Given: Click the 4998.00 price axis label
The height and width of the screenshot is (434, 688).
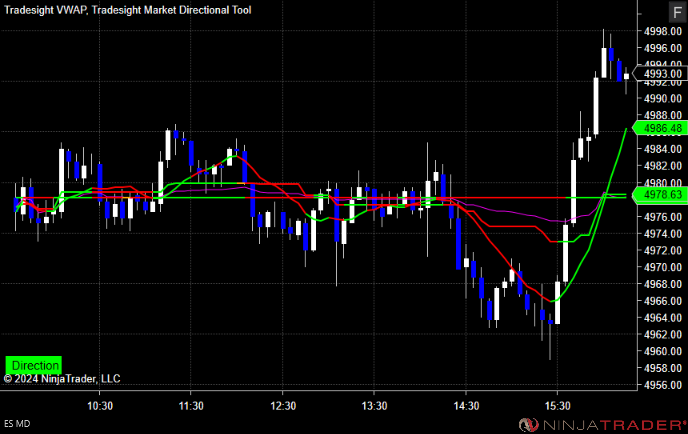Looking at the screenshot, I should click(663, 31).
